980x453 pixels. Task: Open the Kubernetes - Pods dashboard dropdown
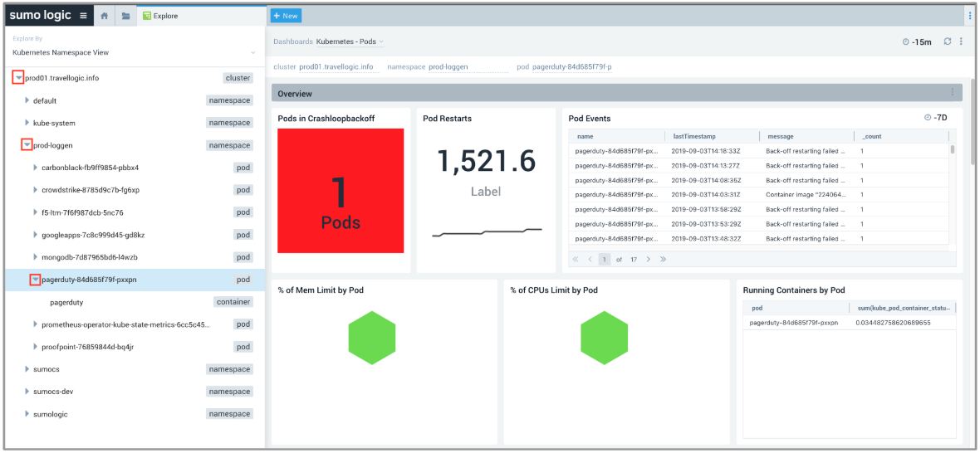point(350,41)
